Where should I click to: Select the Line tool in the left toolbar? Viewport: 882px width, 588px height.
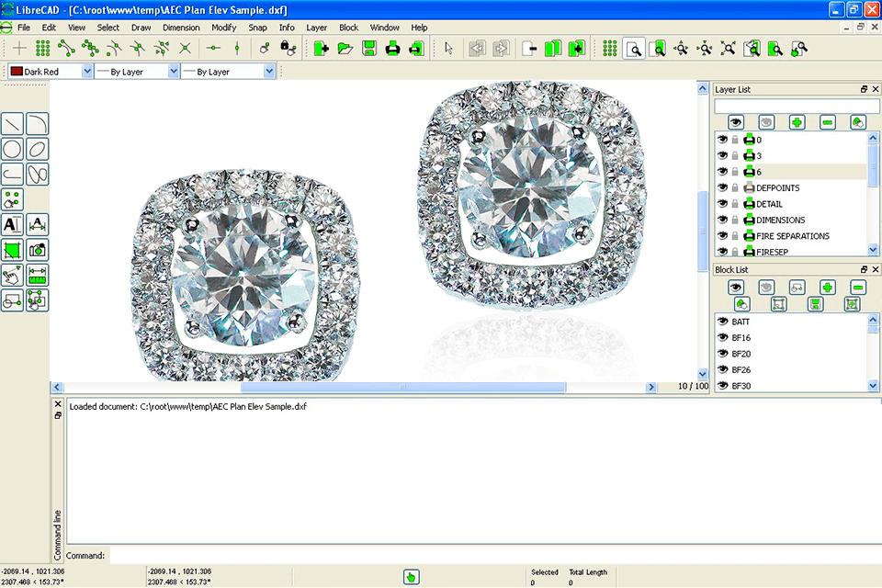[12, 122]
